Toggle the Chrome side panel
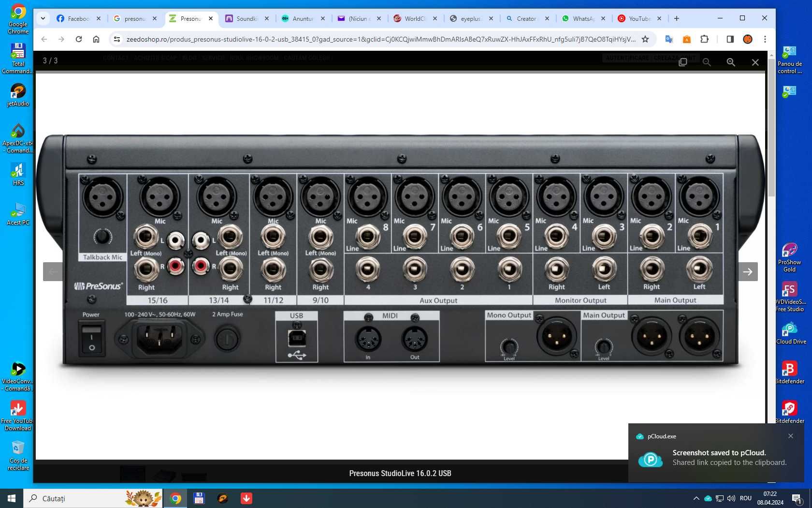The image size is (812, 508). [730, 39]
